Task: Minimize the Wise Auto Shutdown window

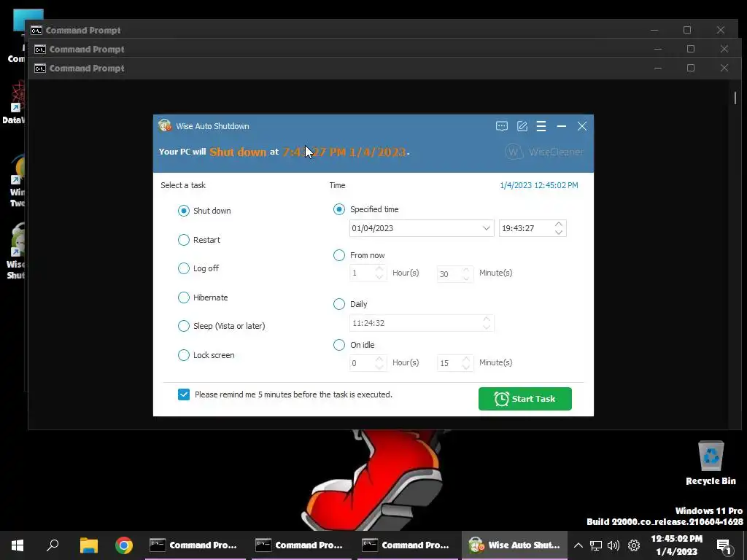Action: coord(562,126)
